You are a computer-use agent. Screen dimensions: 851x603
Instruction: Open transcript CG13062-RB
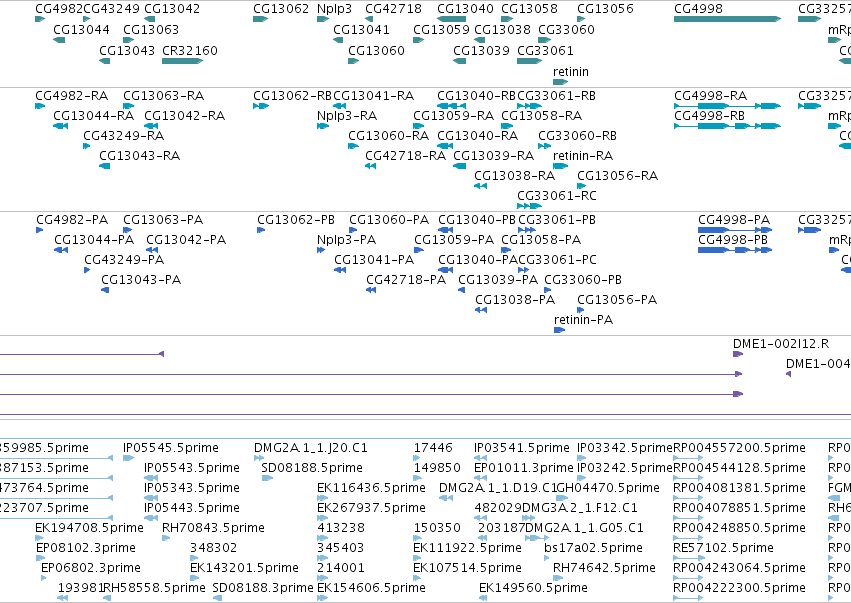pos(293,96)
